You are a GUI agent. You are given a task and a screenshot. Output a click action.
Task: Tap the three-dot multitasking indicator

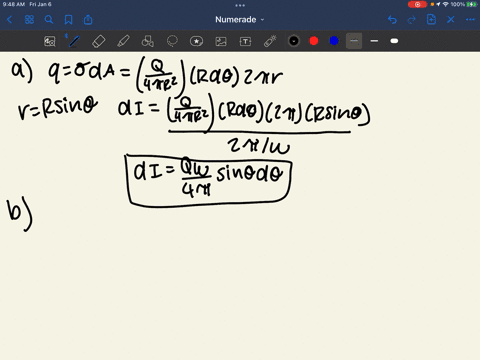pyautogui.click(x=240, y=5)
